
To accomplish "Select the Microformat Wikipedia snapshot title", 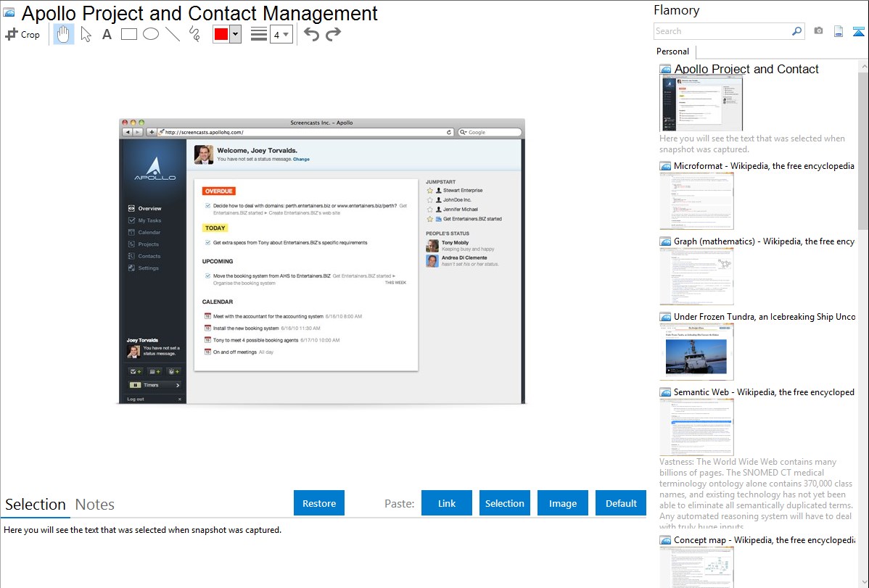I will click(x=764, y=166).
